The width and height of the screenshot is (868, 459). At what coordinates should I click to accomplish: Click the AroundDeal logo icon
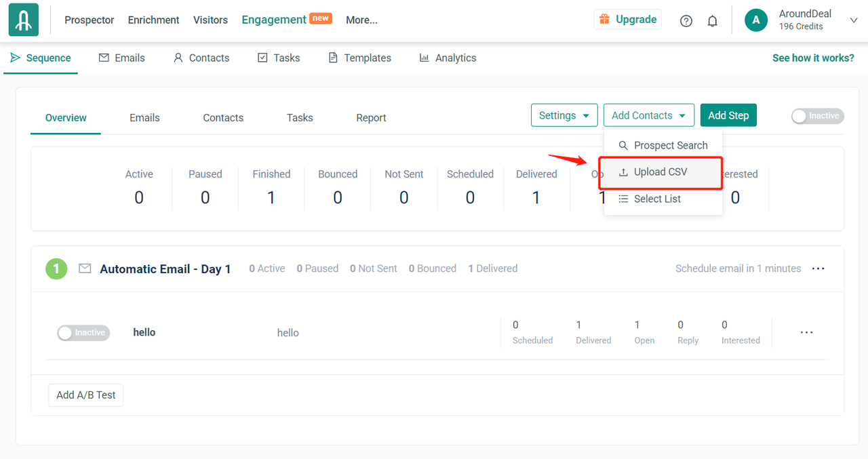pyautogui.click(x=24, y=20)
